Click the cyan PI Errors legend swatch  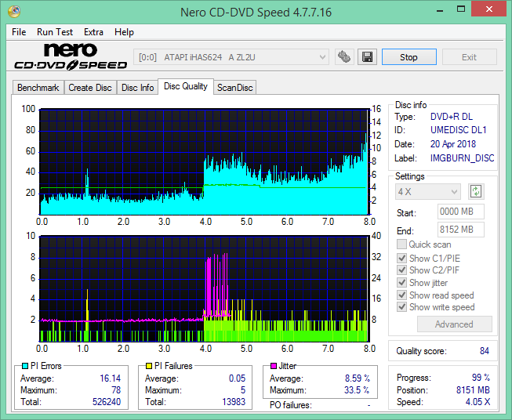click(x=25, y=366)
